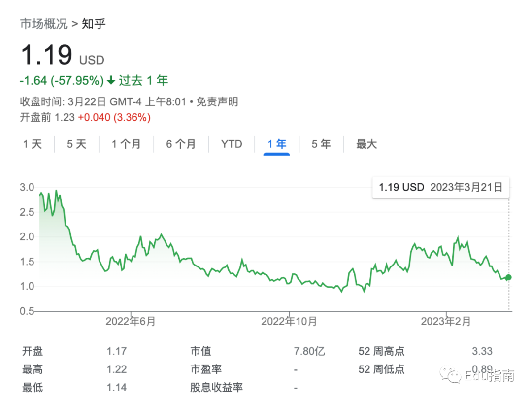The width and height of the screenshot is (532, 399).
Task: Click the 52 周低点 label
Action: click(x=382, y=369)
